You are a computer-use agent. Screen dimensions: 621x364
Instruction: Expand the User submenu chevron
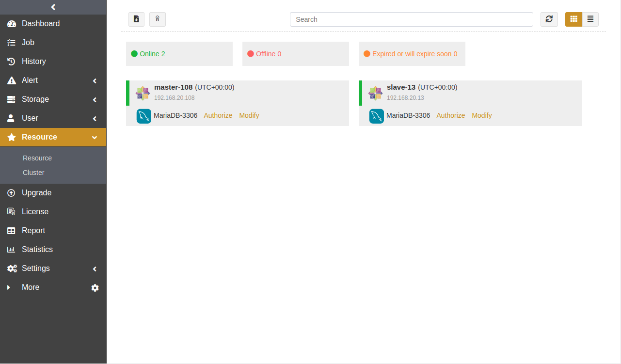coord(95,119)
